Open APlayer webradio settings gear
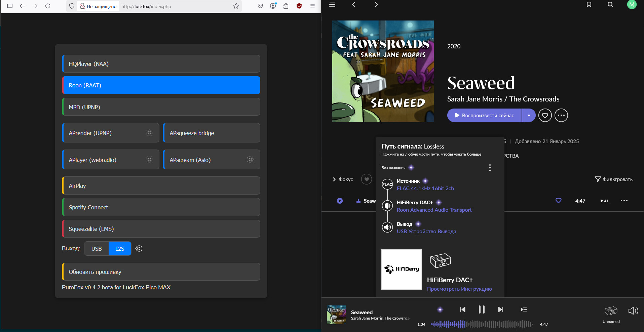 pyautogui.click(x=150, y=160)
